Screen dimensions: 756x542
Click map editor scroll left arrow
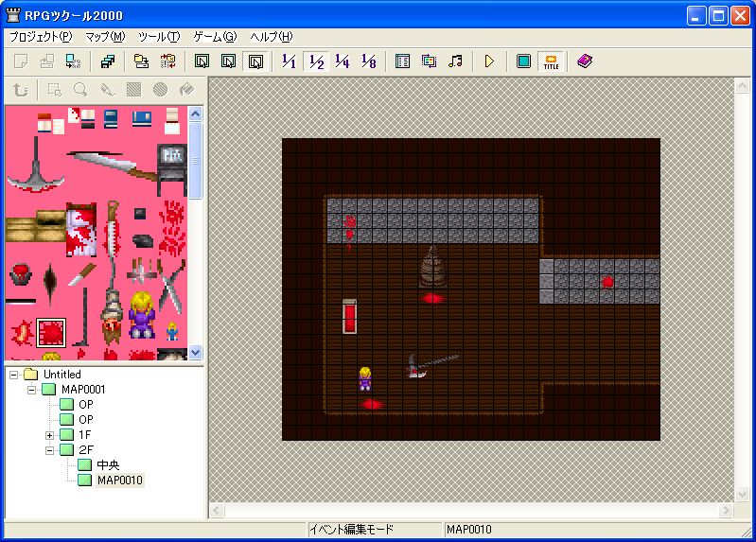(x=217, y=510)
